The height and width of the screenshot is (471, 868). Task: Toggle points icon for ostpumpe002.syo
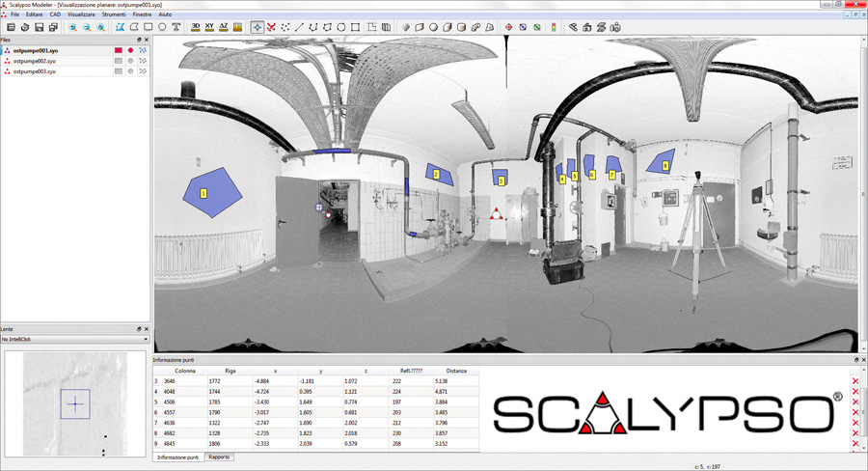tap(143, 61)
